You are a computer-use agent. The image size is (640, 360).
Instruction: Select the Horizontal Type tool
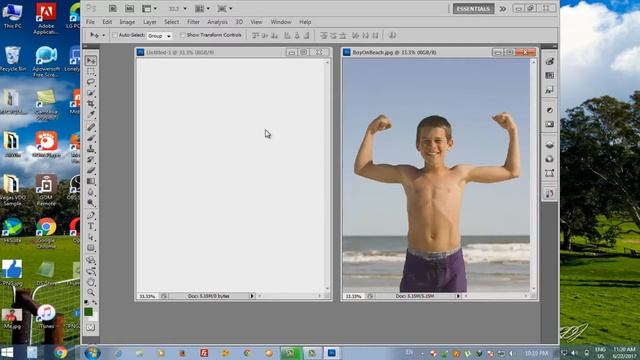click(x=91, y=226)
